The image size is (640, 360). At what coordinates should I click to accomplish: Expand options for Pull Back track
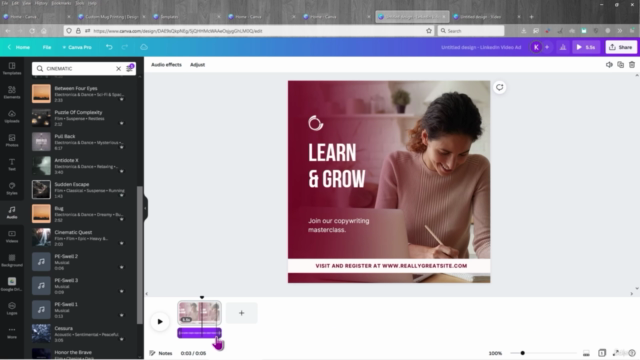pyautogui.click(x=121, y=147)
